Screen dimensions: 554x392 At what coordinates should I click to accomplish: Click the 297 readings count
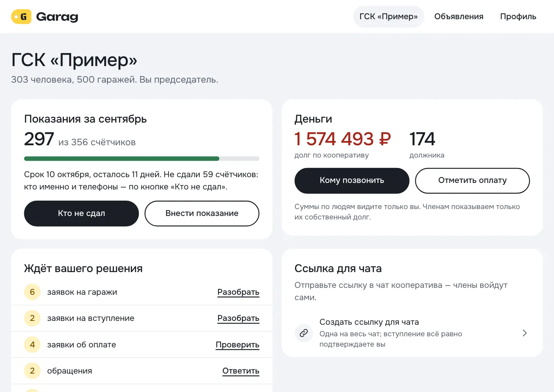[x=39, y=139]
